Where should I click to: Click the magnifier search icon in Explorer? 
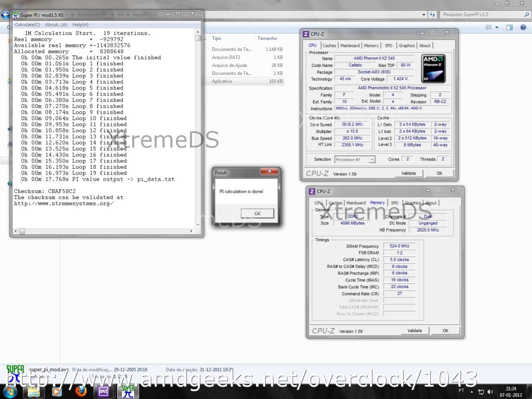[x=527, y=15]
